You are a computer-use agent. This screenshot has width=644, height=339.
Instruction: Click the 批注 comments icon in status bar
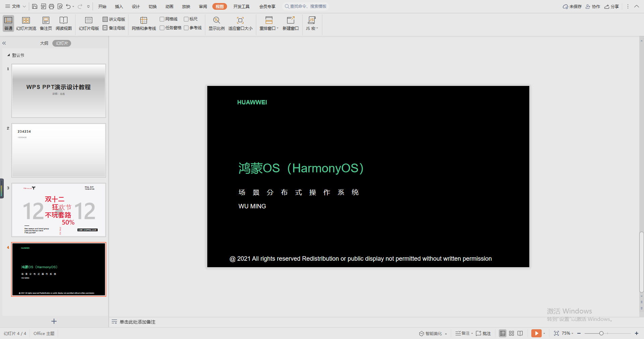pyautogui.click(x=483, y=333)
